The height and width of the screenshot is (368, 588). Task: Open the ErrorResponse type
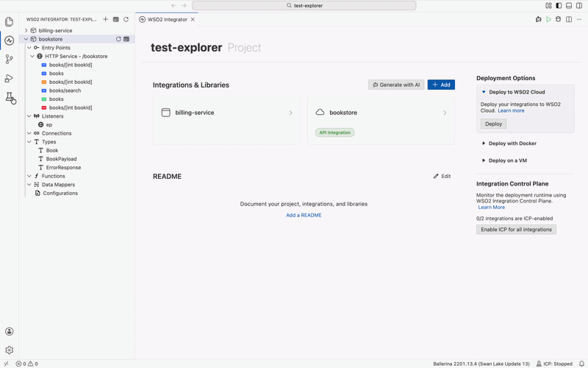click(63, 168)
